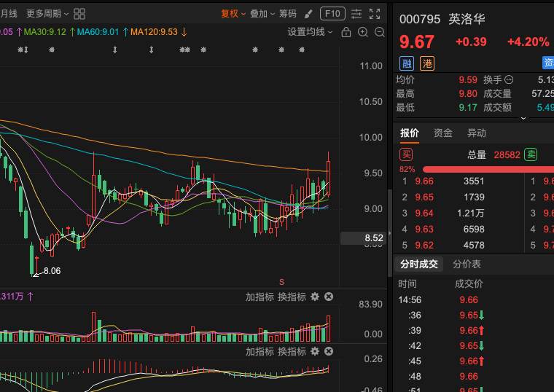This screenshot has width=554, height=392.
Task: Open the multi-chart grid layout icon
Action: (x=79, y=14)
